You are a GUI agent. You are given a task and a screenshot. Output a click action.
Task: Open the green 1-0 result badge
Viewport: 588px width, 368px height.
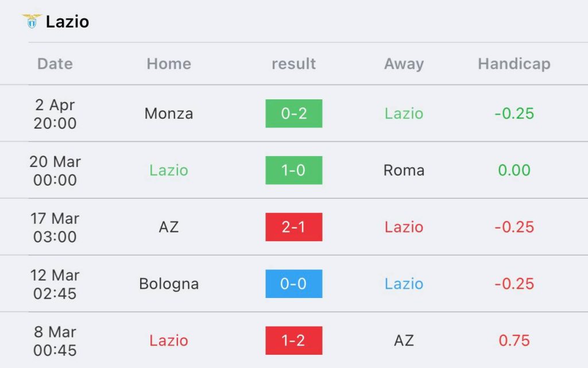[293, 171]
